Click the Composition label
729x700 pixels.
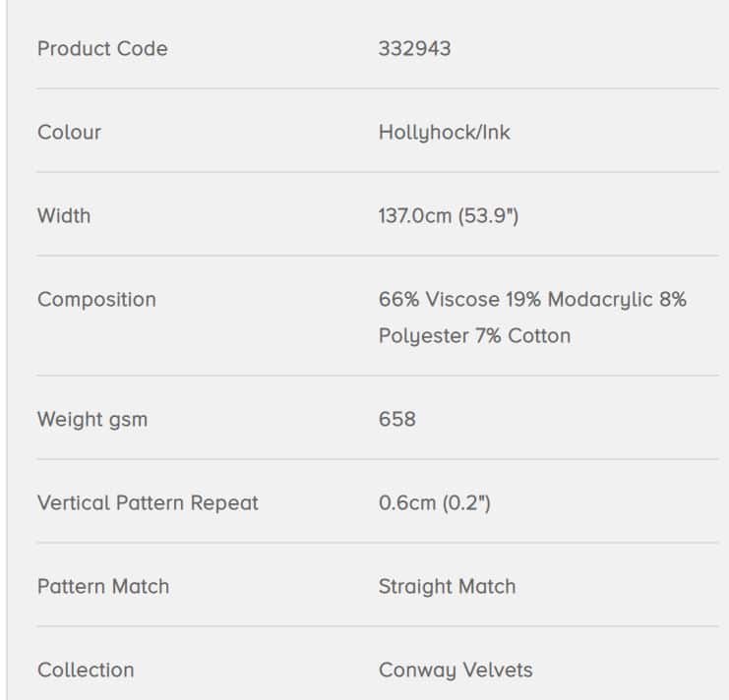coord(96,300)
